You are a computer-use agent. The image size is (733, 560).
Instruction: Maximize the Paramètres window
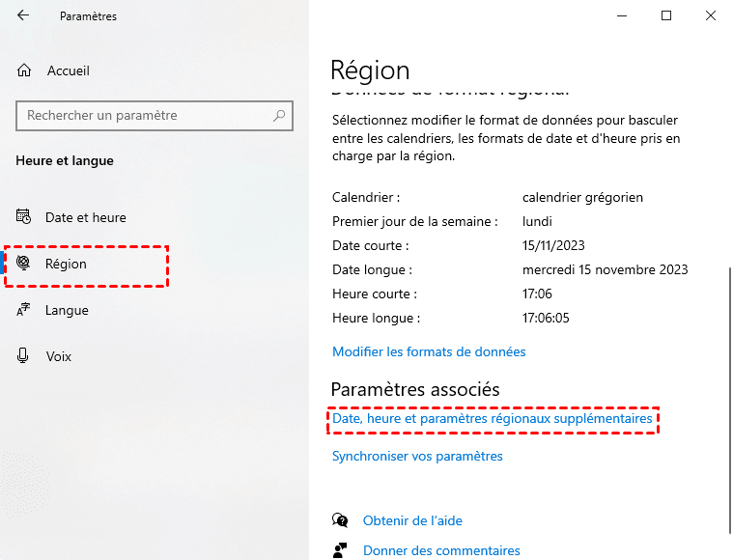point(665,16)
